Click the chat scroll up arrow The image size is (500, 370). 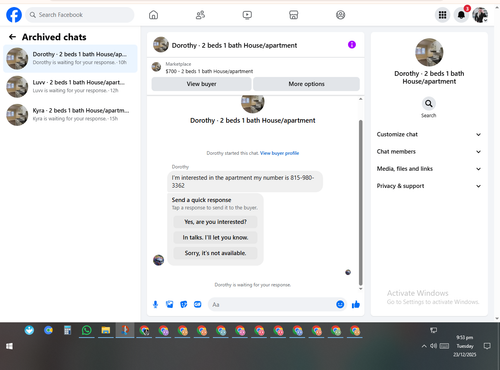(360, 99)
